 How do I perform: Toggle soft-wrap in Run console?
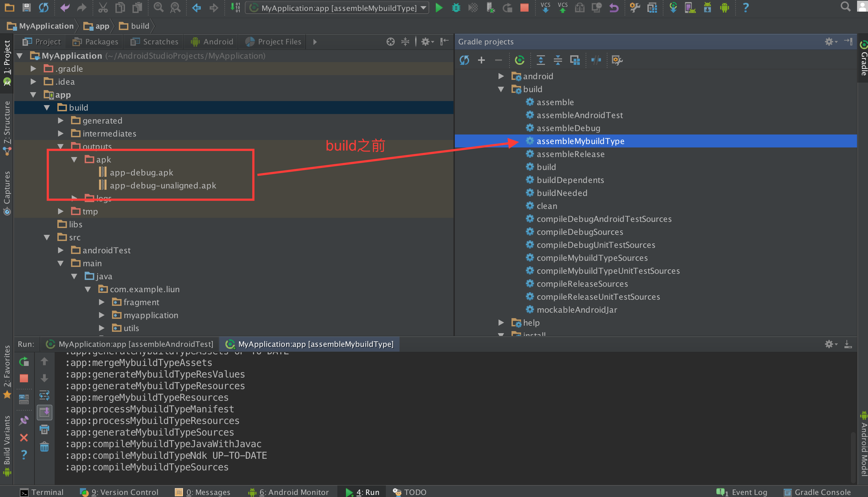pos(44,396)
